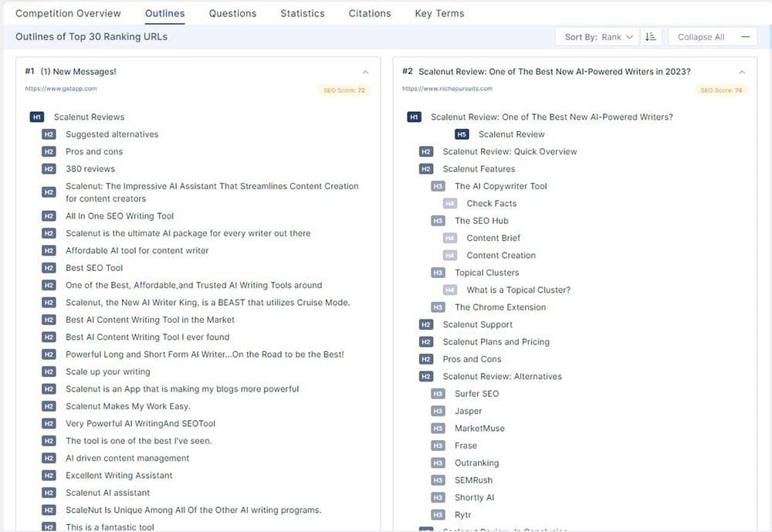Click the H3 badge beside Surfer SEO
Screen dimensions: 772x532
pos(438,394)
